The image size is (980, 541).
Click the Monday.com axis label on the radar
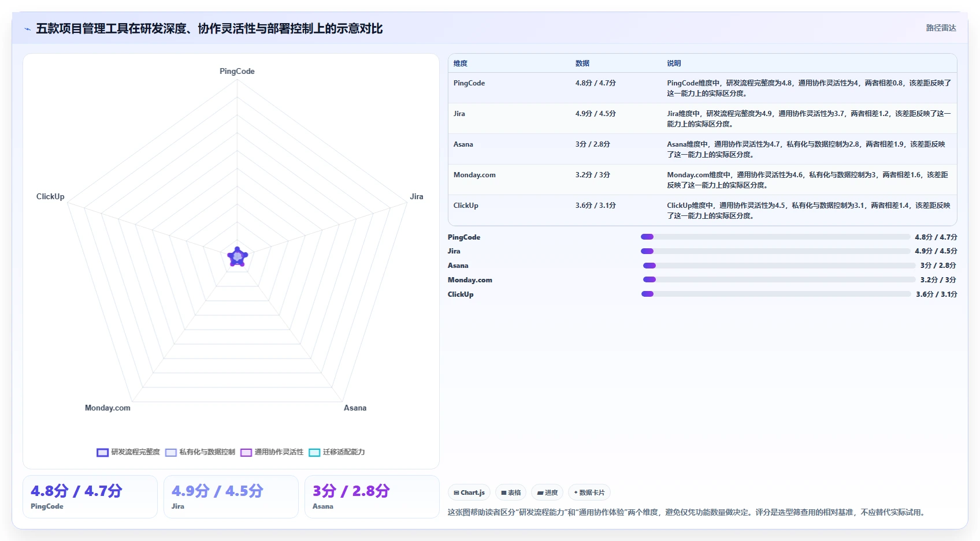click(107, 408)
